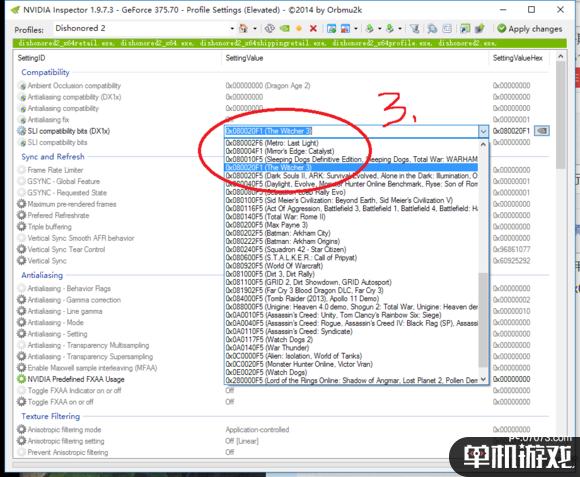This screenshot has height=477, width=580.
Task: Open the import profiles dropdown arrow
Action: 400,28
